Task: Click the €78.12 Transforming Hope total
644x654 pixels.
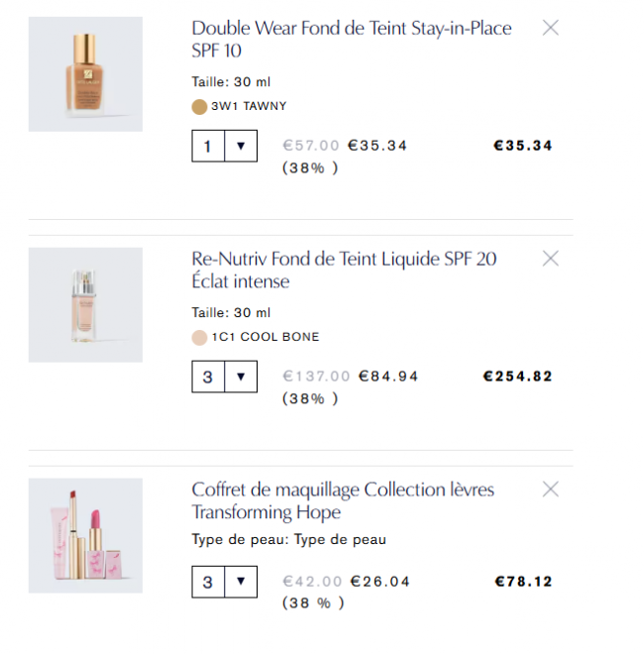Action: (523, 582)
